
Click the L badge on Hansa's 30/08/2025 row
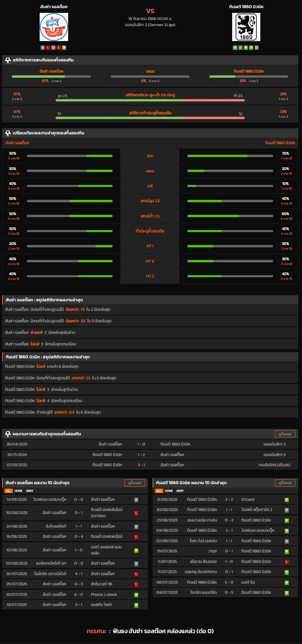136,513
